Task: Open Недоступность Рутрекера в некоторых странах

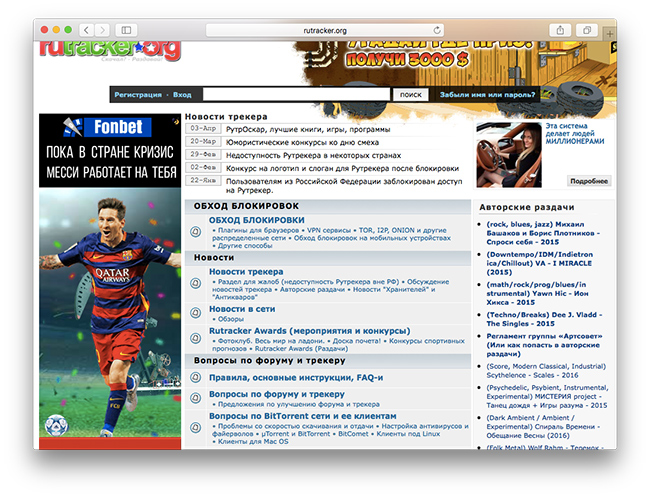Action: [x=313, y=155]
